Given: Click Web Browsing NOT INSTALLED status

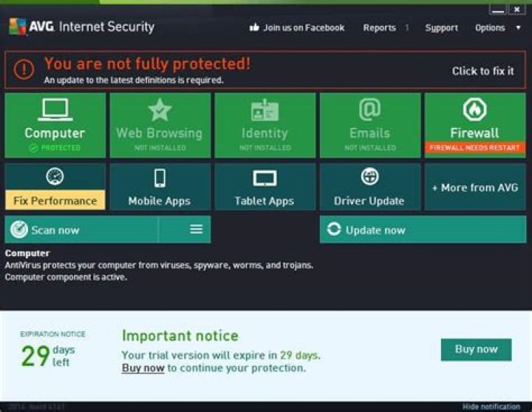Looking at the screenshot, I should (x=160, y=148).
